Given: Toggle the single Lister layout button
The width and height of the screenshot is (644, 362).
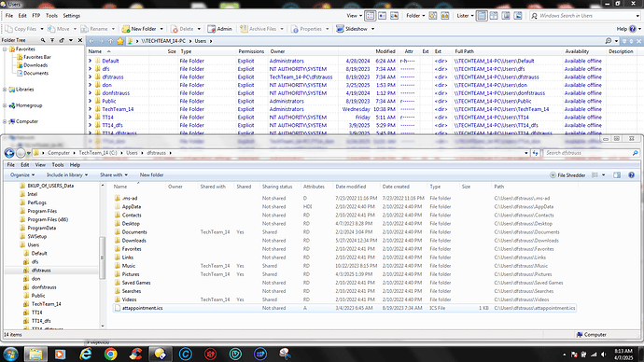Looking at the screenshot, I should click(x=482, y=16).
